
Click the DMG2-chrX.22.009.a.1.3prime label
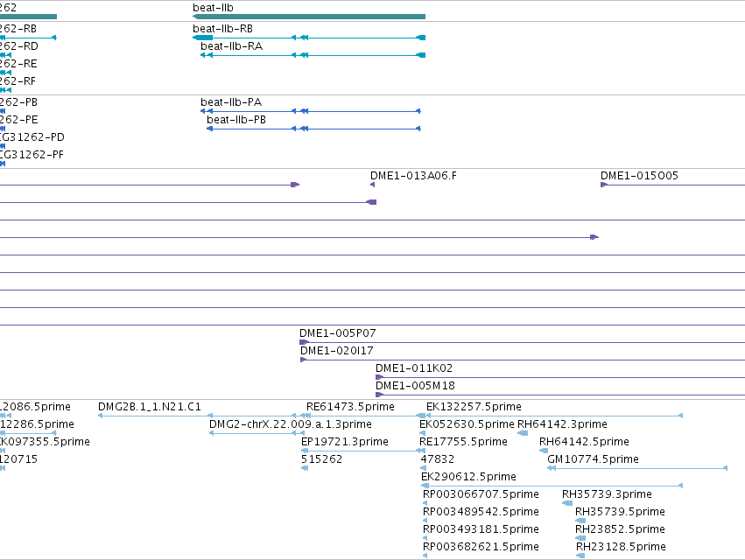(291, 424)
